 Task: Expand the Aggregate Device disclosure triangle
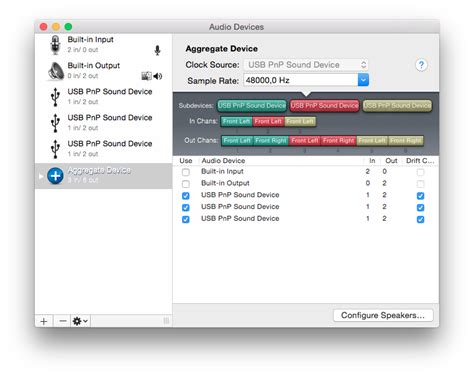point(41,176)
